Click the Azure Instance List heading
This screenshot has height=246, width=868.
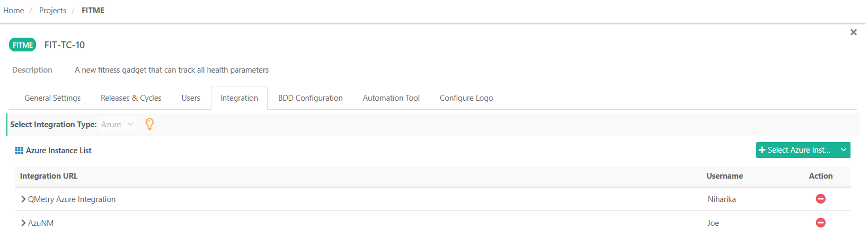tap(59, 151)
